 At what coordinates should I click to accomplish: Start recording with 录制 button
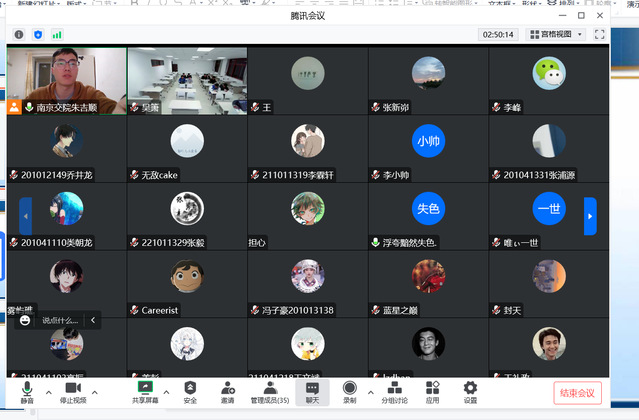[x=349, y=392]
